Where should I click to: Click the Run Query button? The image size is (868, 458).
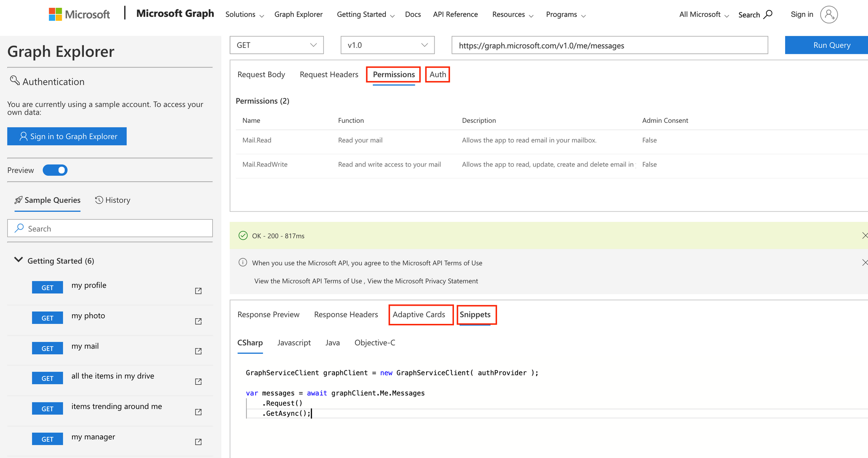click(826, 45)
